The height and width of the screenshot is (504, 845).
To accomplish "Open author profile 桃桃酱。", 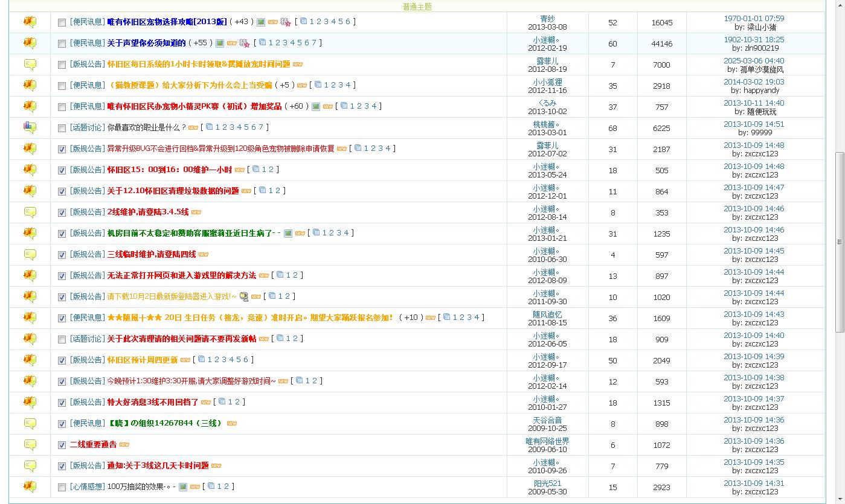I will coord(547,124).
